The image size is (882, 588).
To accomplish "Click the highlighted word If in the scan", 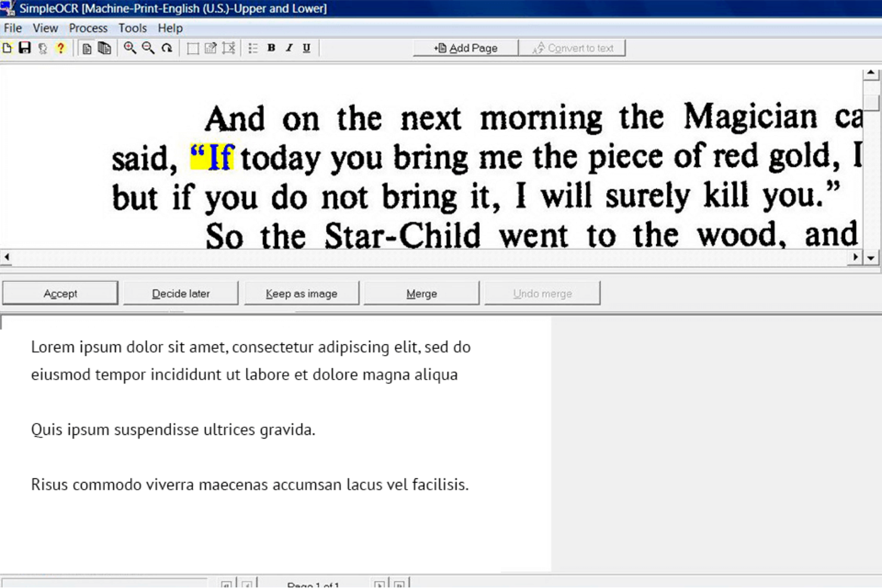I will [x=213, y=157].
